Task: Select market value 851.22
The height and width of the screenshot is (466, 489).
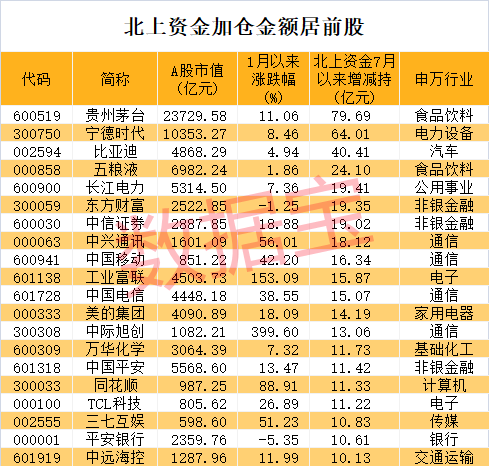Action: coord(203,260)
